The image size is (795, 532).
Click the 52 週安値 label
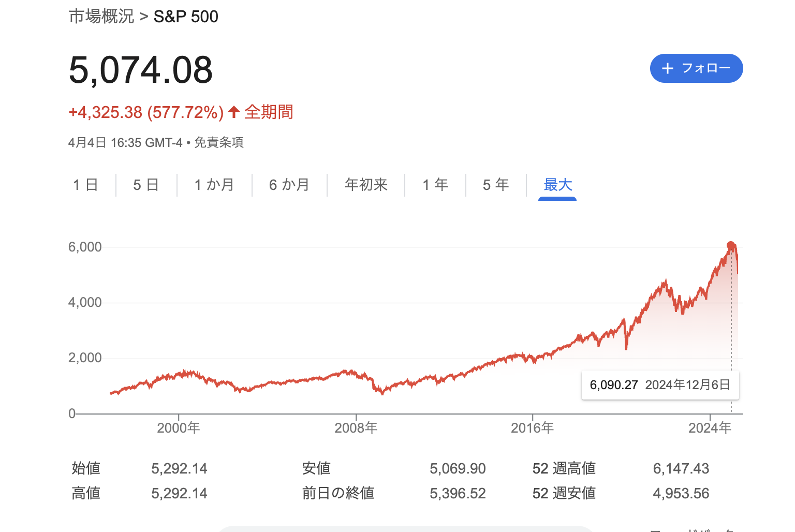tap(564, 493)
